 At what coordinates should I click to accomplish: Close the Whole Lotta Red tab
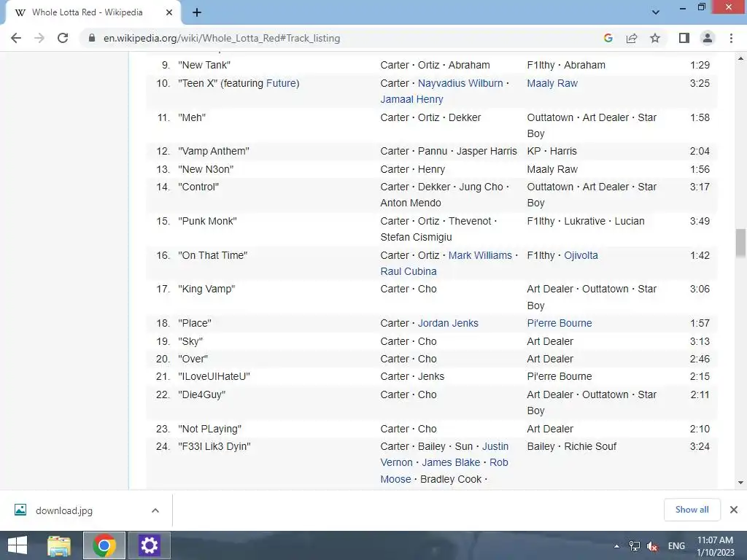[169, 12]
